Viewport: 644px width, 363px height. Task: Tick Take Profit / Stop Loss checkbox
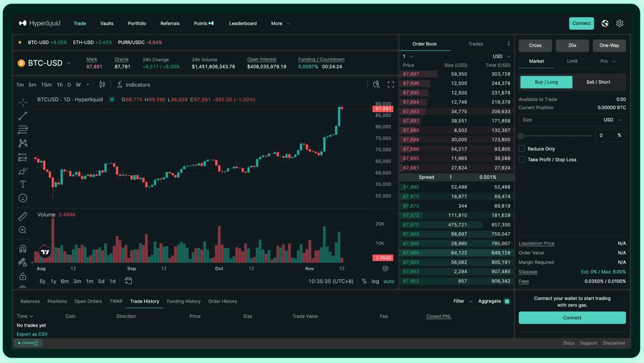click(522, 160)
